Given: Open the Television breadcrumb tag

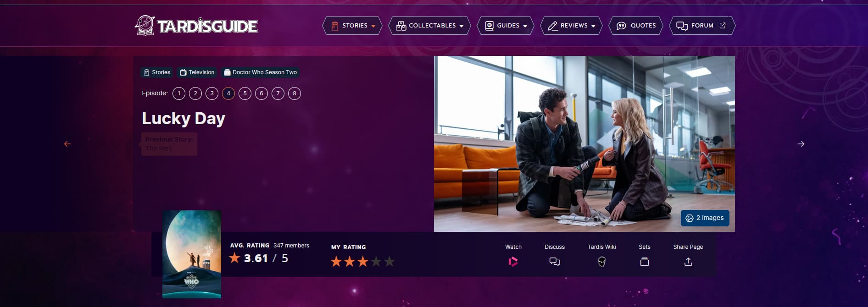Looking at the screenshot, I should (197, 72).
